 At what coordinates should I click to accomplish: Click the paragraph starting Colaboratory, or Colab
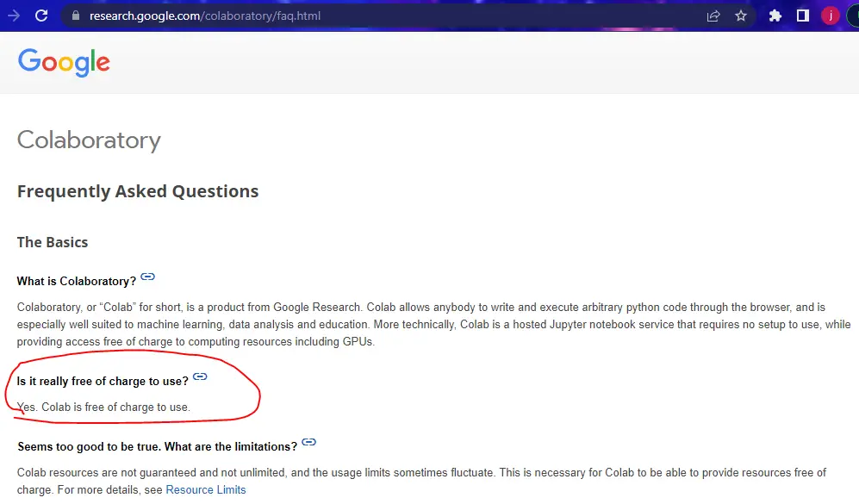(x=434, y=324)
